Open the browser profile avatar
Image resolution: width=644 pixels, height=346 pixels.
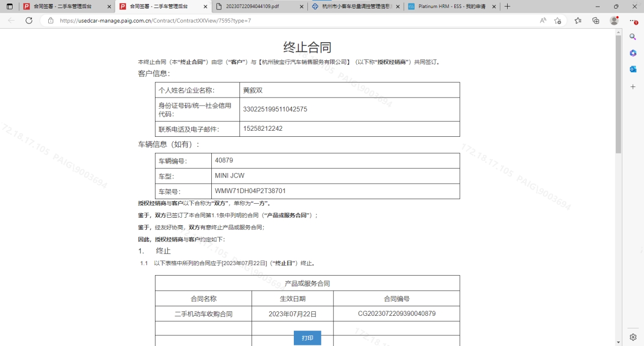614,21
